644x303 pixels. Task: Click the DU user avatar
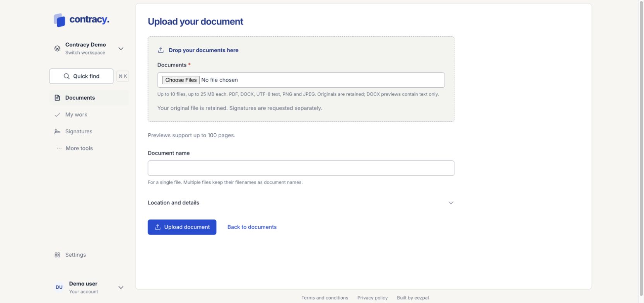pos(59,288)
